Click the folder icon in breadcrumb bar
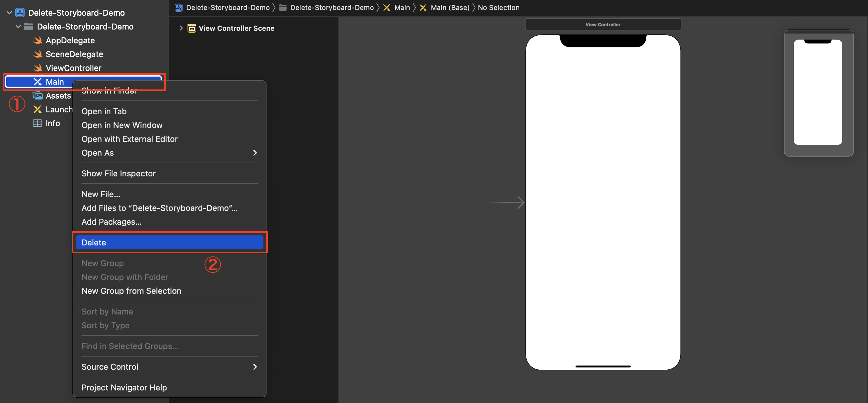The image size is (868, 403). point(283,8)
